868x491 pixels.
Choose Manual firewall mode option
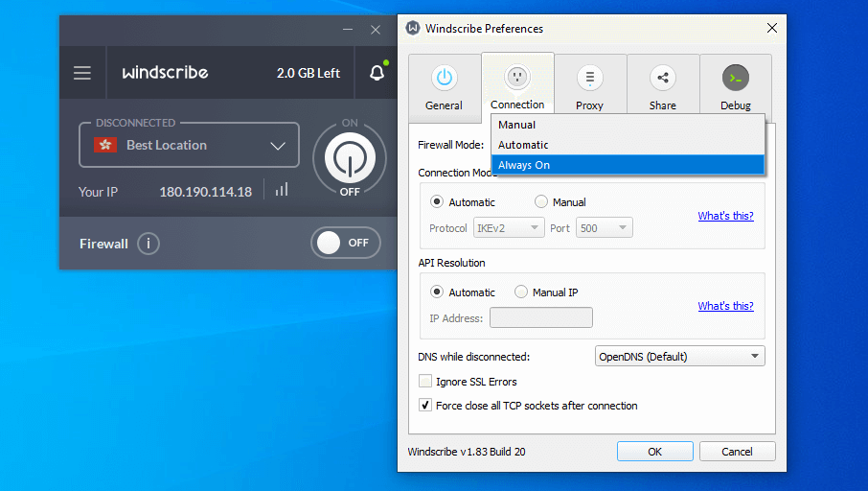click(628, 125)
